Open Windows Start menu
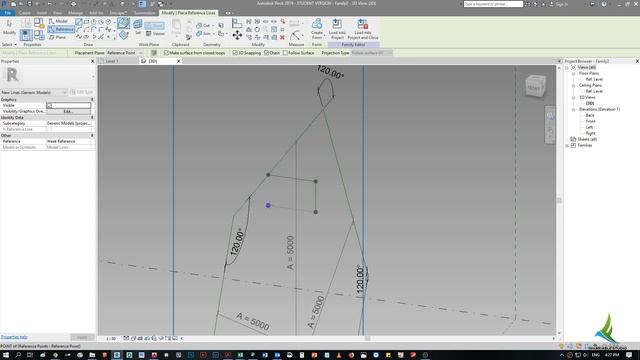640x360 pixels. pos(6,355)
